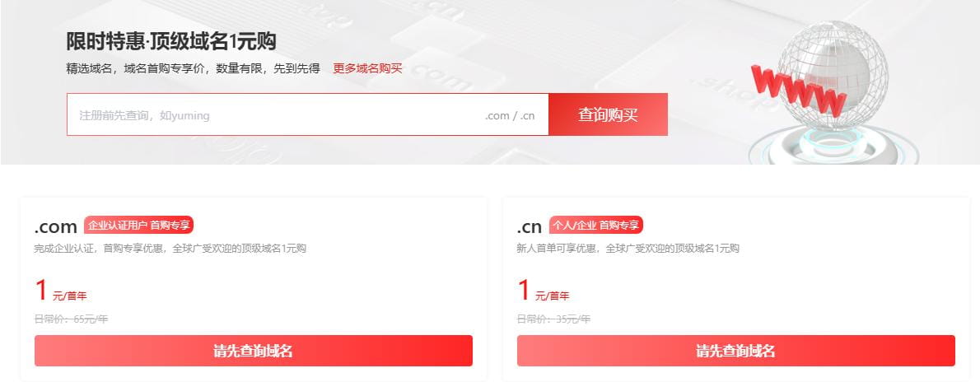Viewport: 980px width, 382px height.
Task: Click the 查询购买 button
Action: (608, 114)
